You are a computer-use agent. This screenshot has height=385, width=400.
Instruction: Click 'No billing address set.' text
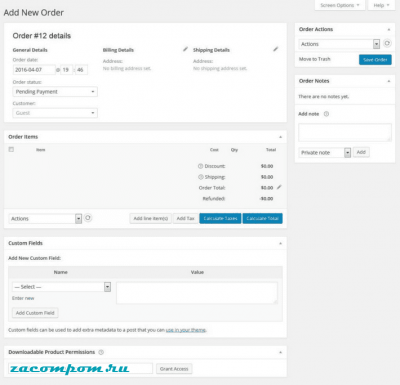(127, 68)
